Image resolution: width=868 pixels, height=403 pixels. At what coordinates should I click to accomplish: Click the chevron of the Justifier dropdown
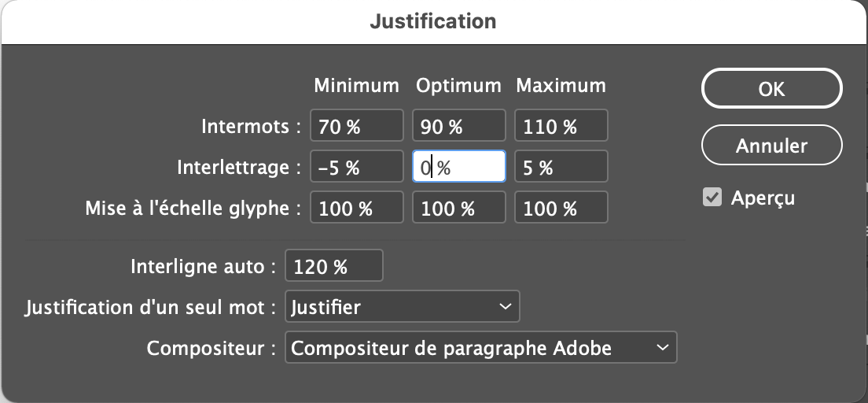pyautogui.click(x=505, y=307)
